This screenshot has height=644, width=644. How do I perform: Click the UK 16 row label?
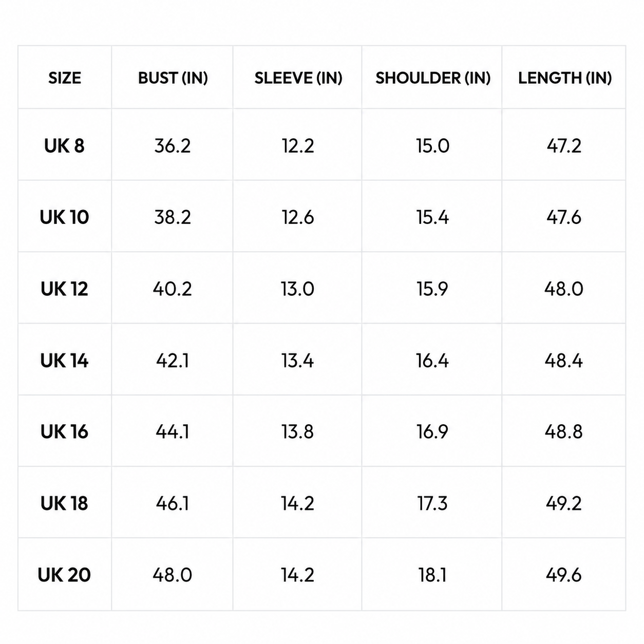(64, 432)
